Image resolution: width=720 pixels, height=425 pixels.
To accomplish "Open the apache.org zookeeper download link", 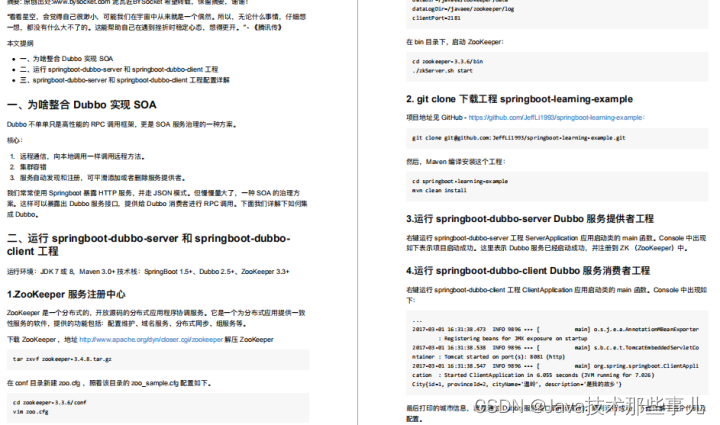I will point(151,340).
